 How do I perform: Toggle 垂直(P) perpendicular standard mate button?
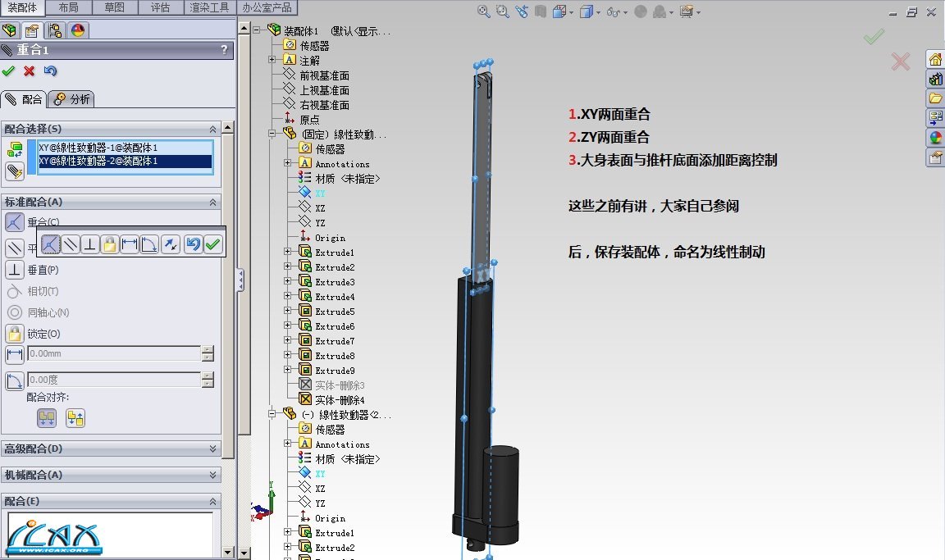[15, 270]
